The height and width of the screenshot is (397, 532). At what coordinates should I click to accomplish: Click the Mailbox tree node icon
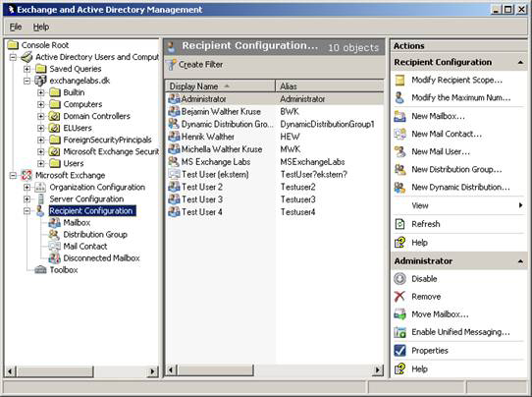pyautogui.click(x=54, y=223)
